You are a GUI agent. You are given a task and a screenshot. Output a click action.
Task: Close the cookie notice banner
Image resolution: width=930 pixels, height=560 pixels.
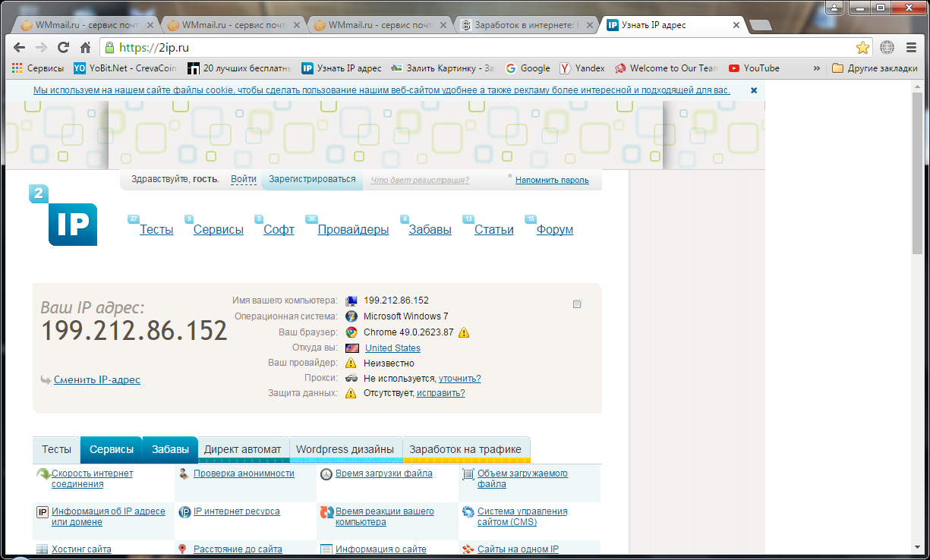754,90
